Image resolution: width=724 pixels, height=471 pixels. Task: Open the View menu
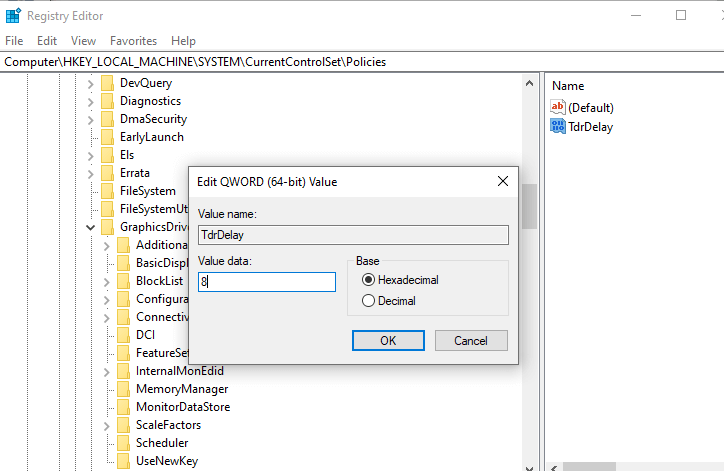click(x=83, y=41)
